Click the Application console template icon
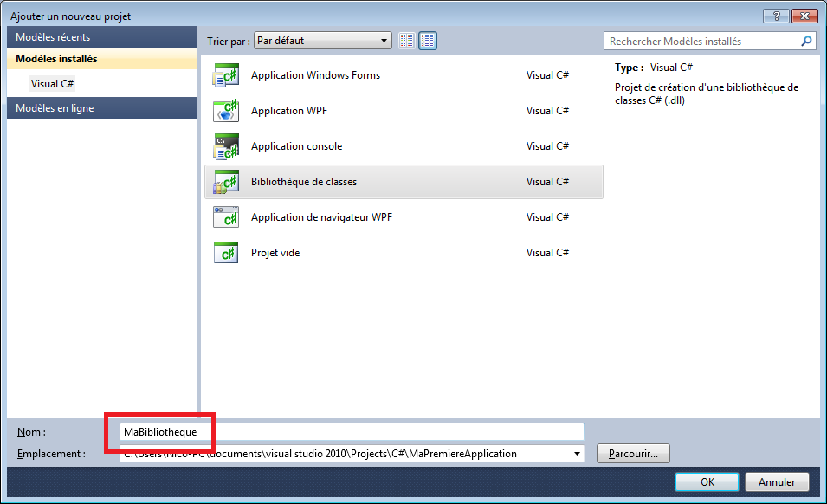The width and height of the screenshot is (827, 504). click(225, 146)
